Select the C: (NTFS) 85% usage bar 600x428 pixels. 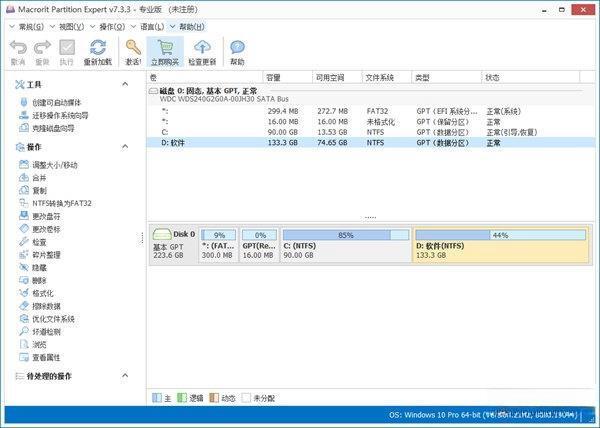click(346, 235)
